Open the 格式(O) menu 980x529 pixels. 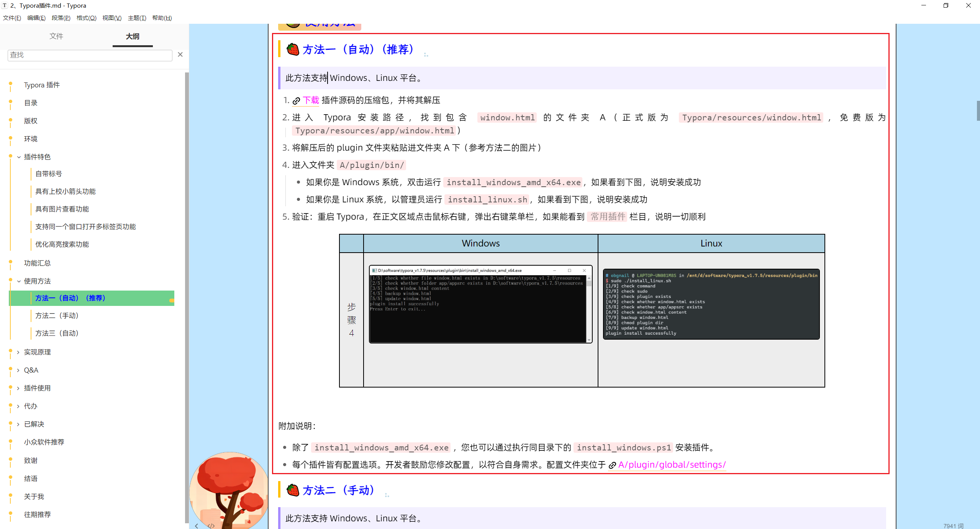click(86, 18)
